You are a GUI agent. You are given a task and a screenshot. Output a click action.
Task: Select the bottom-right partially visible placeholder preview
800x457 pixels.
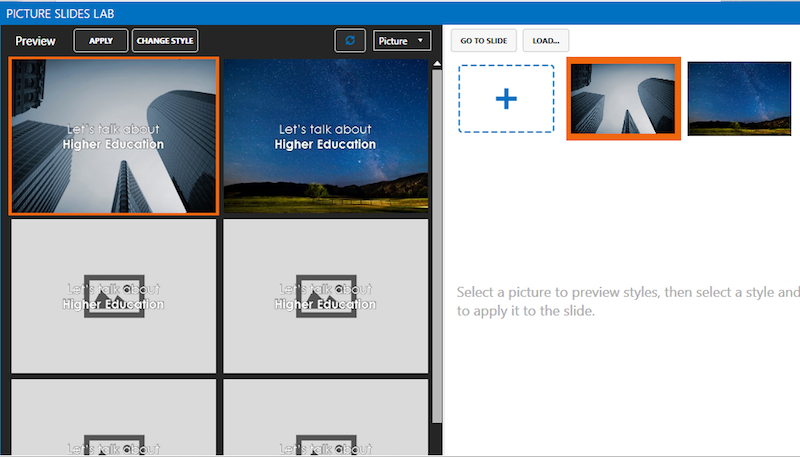[325, 418]
